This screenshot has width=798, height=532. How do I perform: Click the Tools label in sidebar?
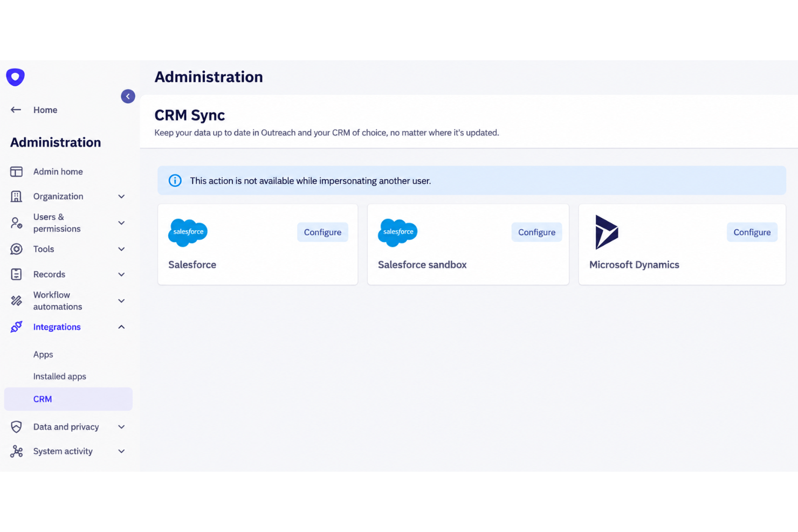[x=44, y=249]
